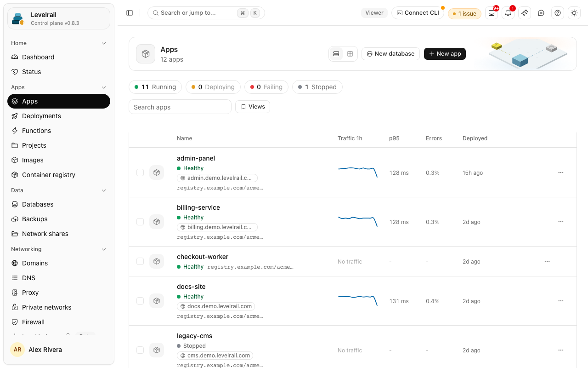
Task: Switch to the grid layout view
Action: (350, 54)
